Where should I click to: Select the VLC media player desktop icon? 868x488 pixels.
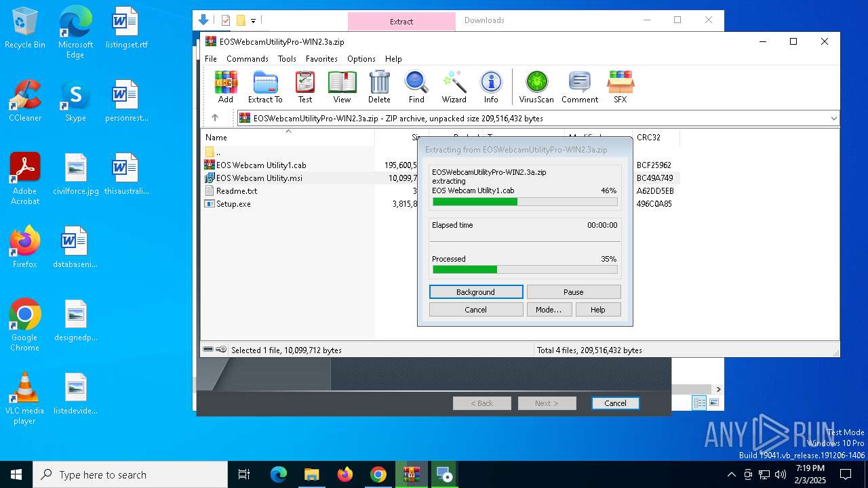[25, 399]
